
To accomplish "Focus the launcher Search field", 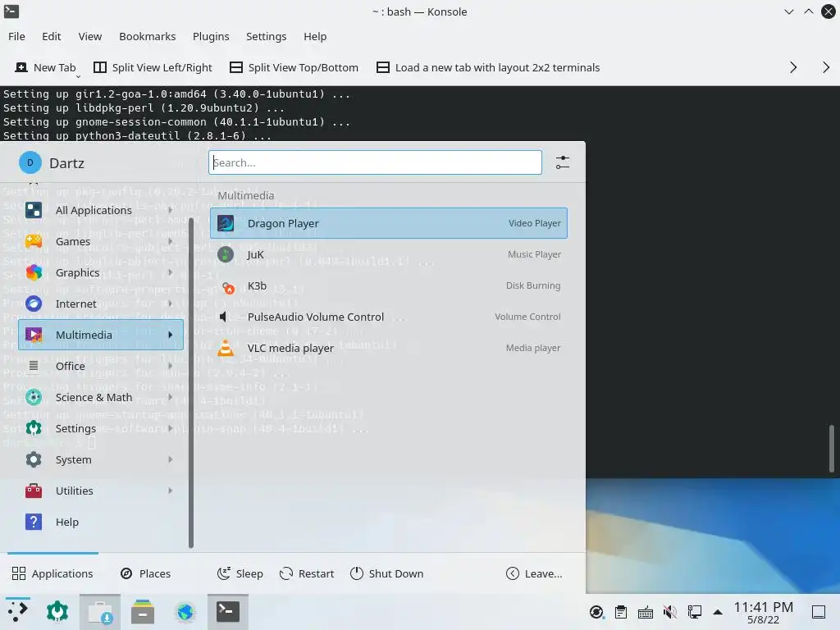I will [x=375, y=162].
